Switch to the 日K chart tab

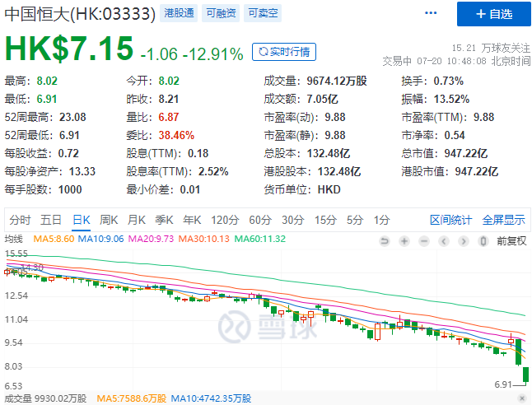pyautogui.click(x=82, y=220)
